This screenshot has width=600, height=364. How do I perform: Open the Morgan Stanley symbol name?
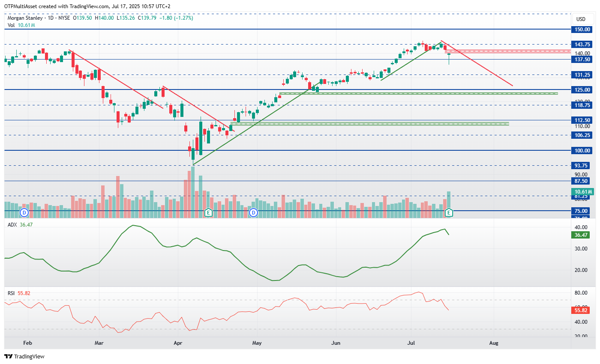point(25,18)
